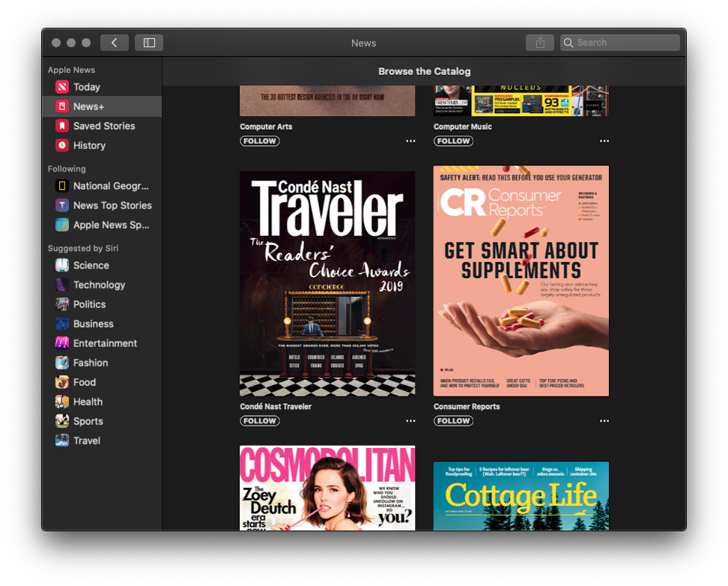The height and width of the screenshot is (586, 728).
Task: Open the Computer Music cover image
Action: click(x=521, y=101)
